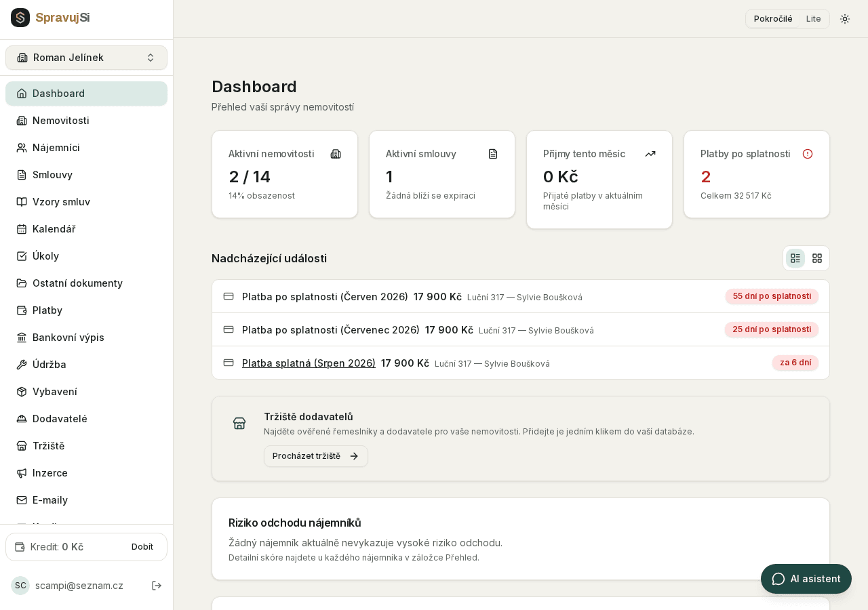Click card icon in Červenec 2026 payment row
868x610 pixels.
pyautogui.click(x=229, y=329)
